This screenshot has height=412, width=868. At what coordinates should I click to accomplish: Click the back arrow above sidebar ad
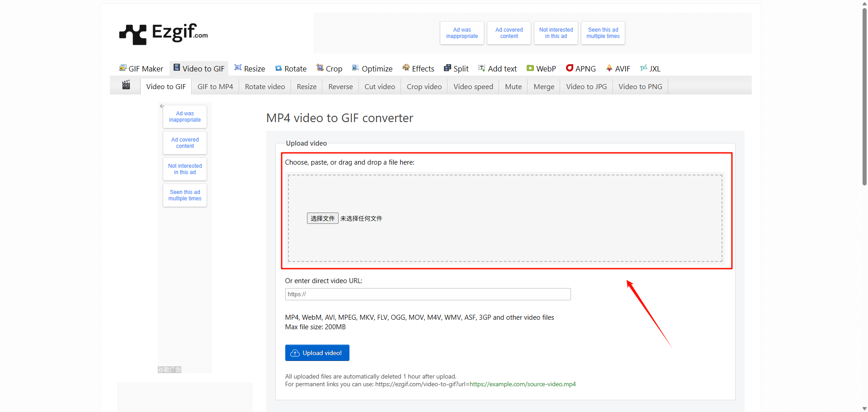pyautogui.click(x=162, y=106)
